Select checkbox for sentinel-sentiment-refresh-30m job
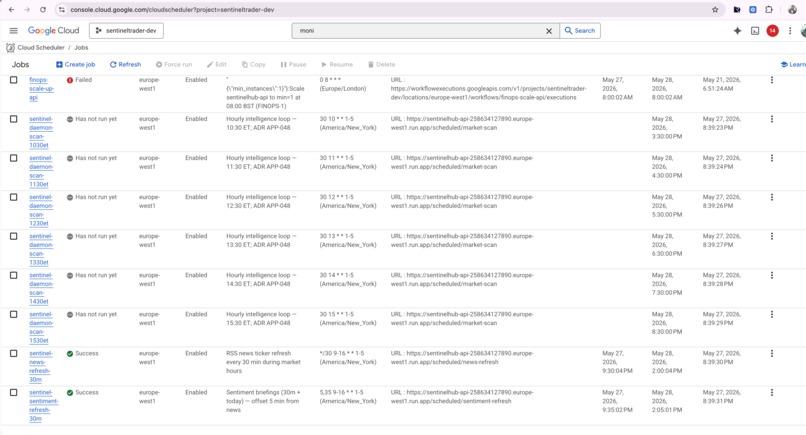Image resolution: width=806 pixels, height=435 pixels. pos(13,392)
